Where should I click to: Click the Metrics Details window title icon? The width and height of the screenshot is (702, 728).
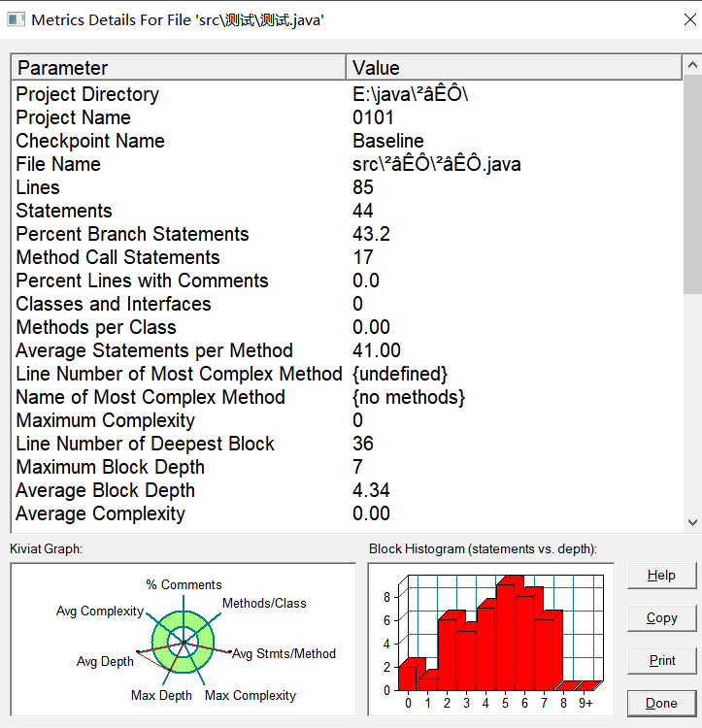(x=16, y=20)
